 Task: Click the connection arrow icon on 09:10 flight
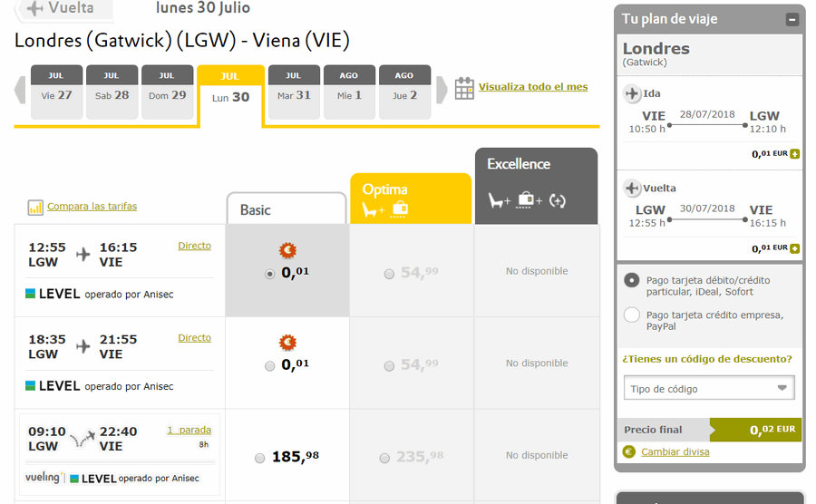pyautogui.click(x=83, y=439)
